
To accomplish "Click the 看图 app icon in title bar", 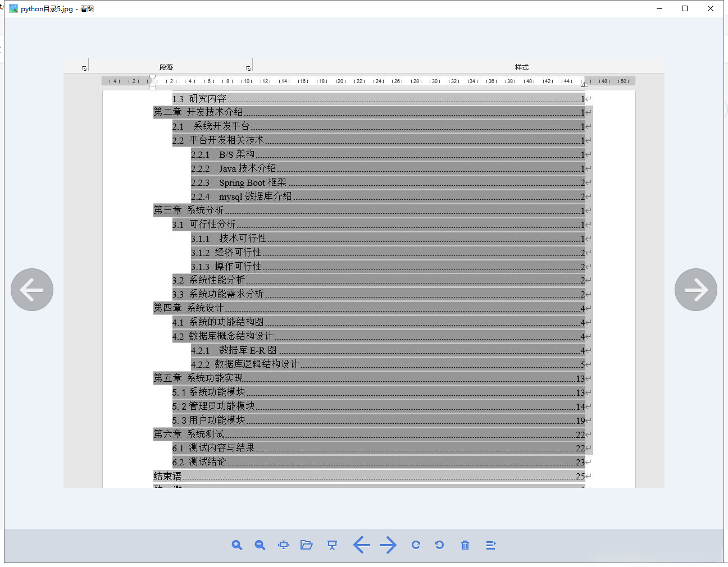I will pos(13,8).
